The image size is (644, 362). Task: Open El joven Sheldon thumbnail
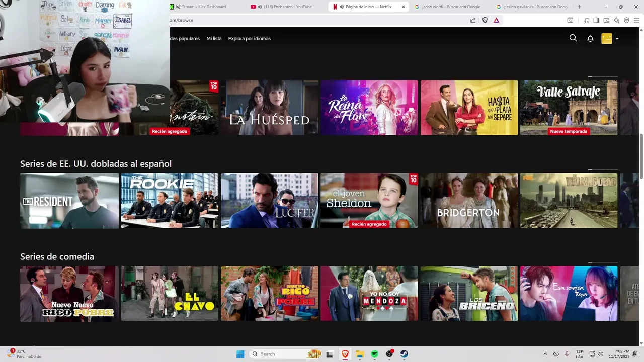[369, 201]
